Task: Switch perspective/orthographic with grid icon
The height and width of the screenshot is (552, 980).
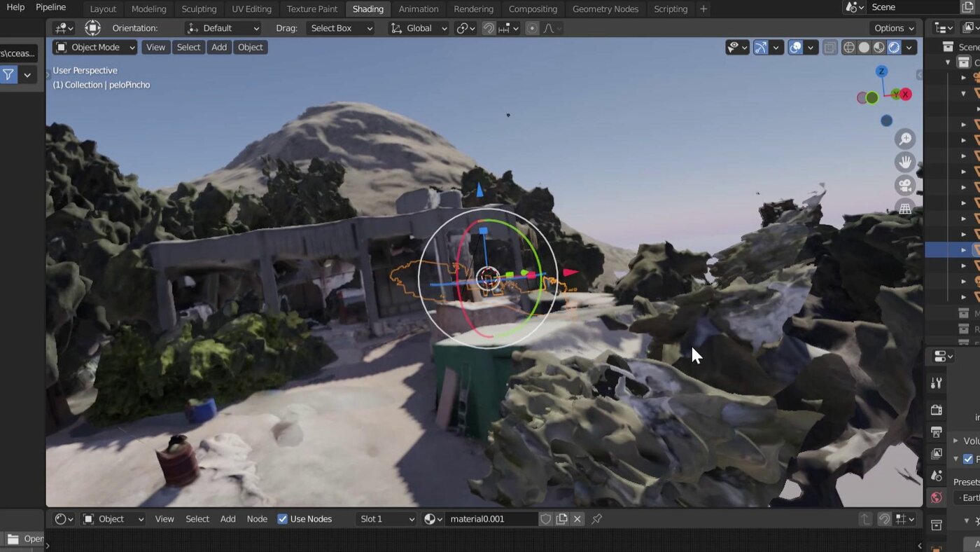Action: (905, 209)
